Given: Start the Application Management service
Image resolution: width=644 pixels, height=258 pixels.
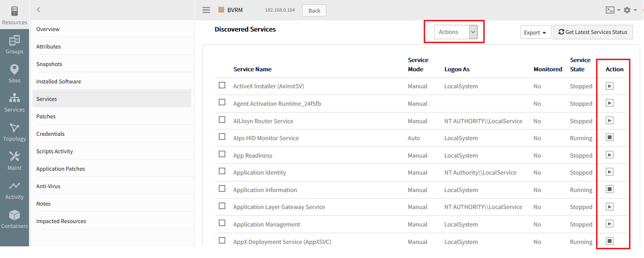Looking at the screenshot, I should 610,224.
